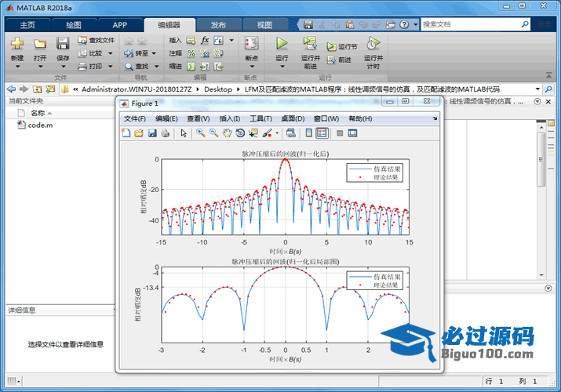This screenshot has width=561, height=392.
Task: Expand the Breakpoints (断点) dropdown arrow
Action: 252,67
